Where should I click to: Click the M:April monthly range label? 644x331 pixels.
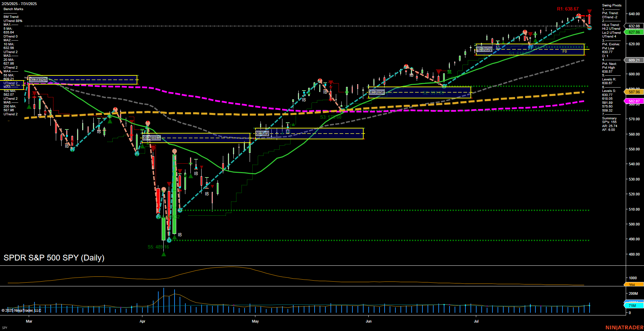click(x=152, y=138)
